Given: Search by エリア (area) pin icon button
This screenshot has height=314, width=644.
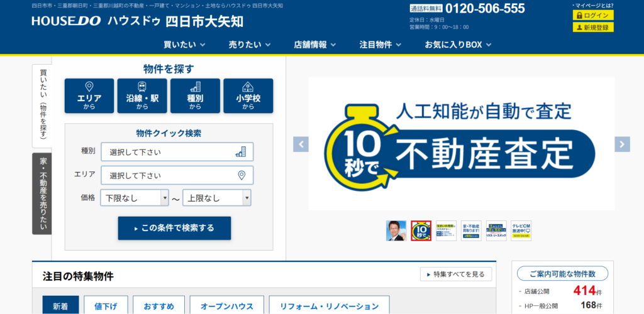Looking at the screenshot, I should click(89, 96).
